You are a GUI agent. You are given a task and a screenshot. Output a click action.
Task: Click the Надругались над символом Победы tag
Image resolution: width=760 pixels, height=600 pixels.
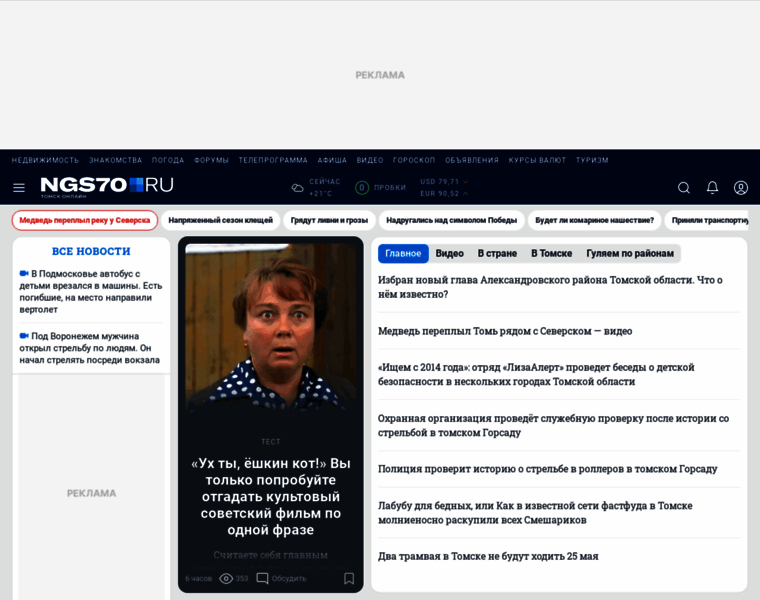(452, 221)
